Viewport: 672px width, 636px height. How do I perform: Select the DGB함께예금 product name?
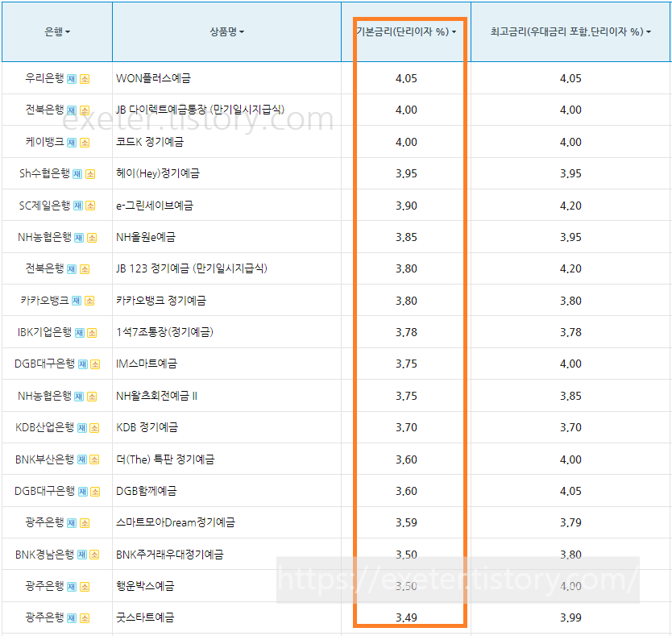pyautogui.click(x=146, y=491)
